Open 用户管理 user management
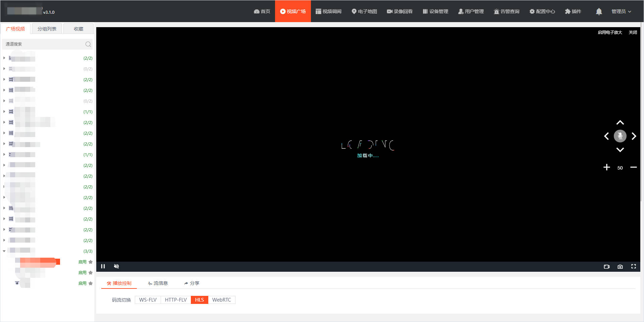This screenshot has height=322, width=644. coord(471,11)
